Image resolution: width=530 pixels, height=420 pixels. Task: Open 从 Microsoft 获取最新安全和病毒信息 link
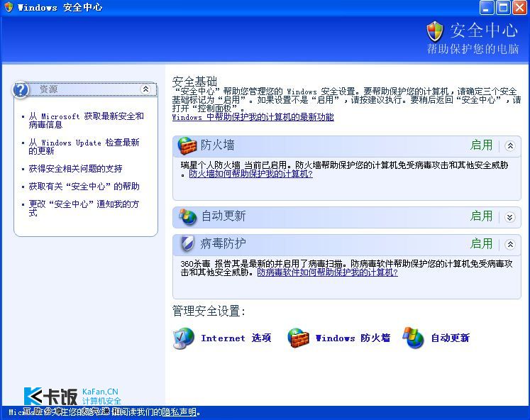(86, 121)
